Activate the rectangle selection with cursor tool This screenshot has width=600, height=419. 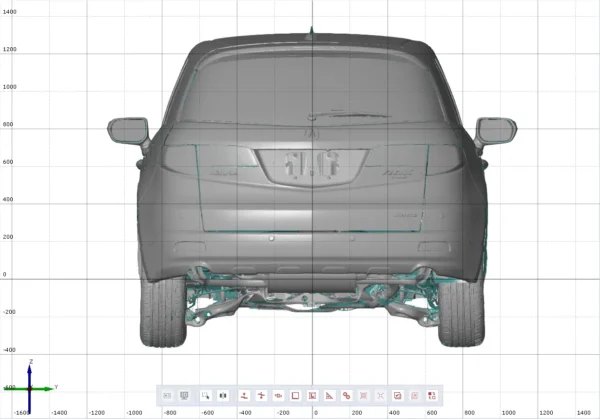click(x=206, y=395)
